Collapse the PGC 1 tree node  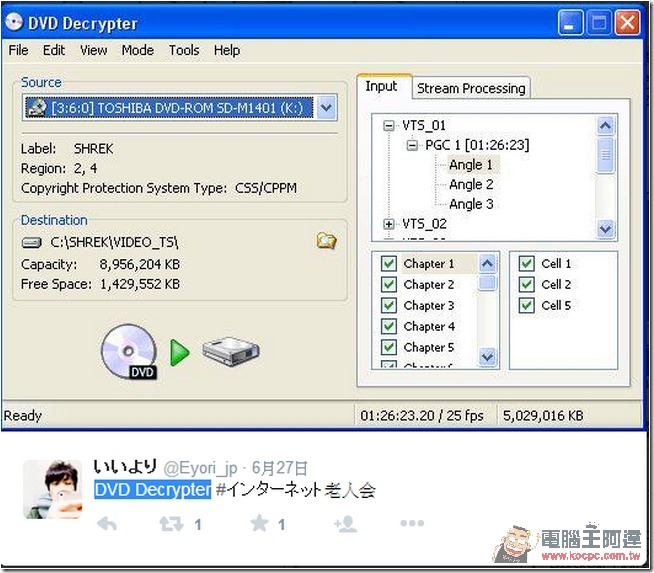(x=412, y=146)
